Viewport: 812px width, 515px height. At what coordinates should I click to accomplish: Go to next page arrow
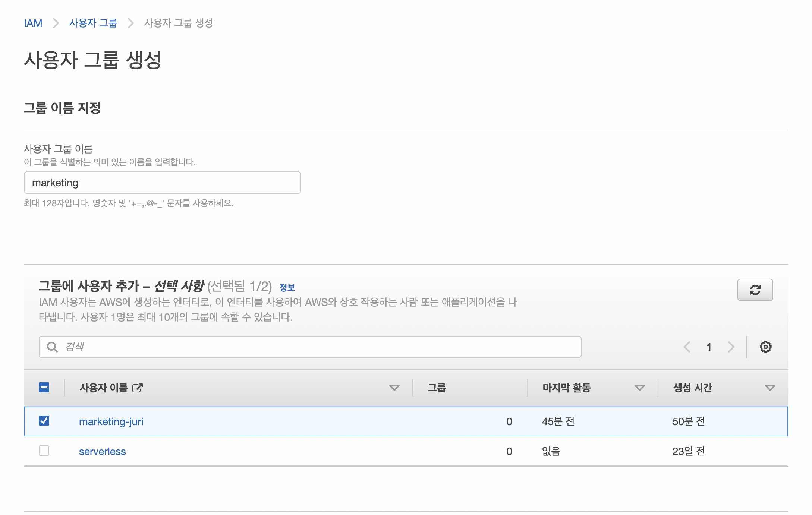click(x=731, y=347)
